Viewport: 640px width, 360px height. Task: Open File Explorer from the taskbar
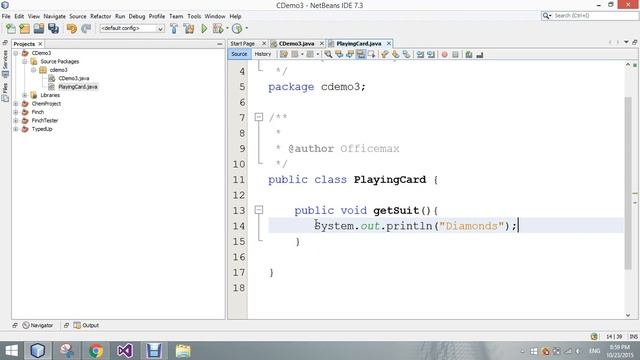pos(183,351)
